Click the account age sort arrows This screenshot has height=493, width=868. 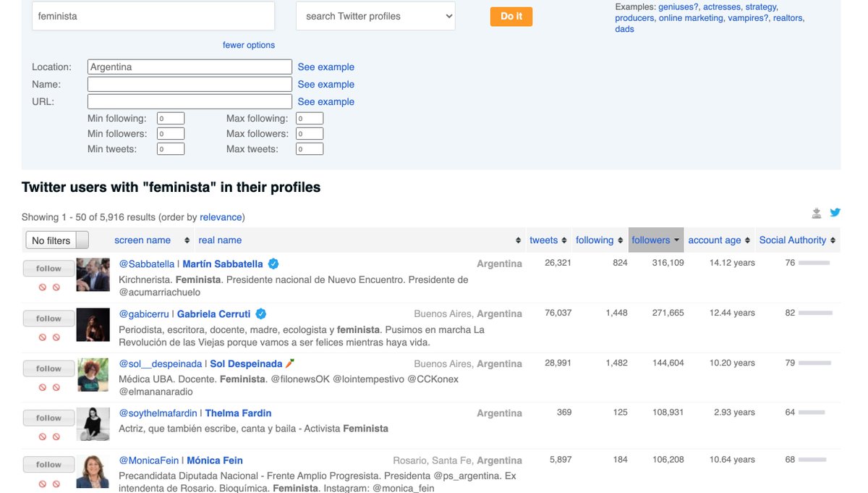click(x=748, y=240)
